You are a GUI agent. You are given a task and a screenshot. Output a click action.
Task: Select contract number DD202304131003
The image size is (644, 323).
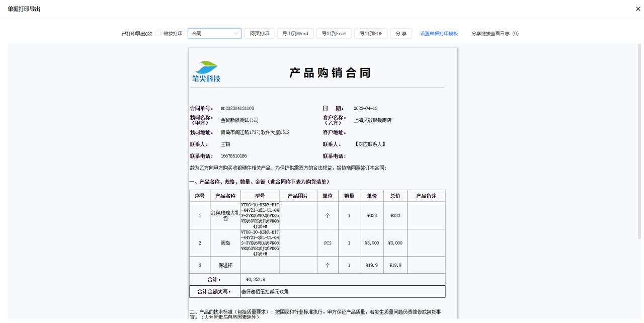(x=237, y=109)
